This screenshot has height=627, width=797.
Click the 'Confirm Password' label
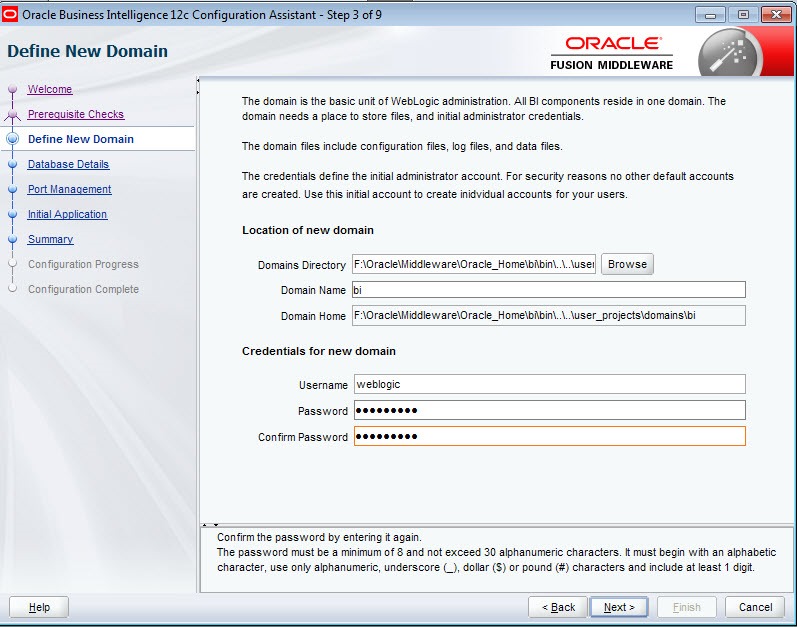tap(303, 437)
